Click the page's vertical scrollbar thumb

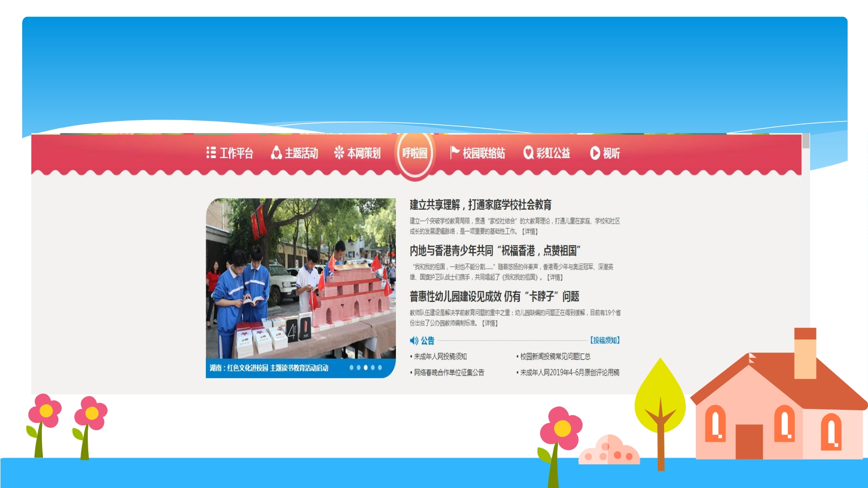click(806, 141)
